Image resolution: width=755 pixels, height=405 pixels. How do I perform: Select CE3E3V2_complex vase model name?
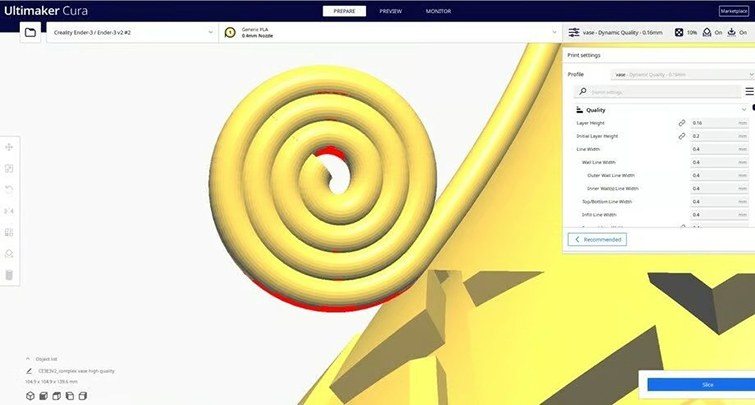pos(77,371)
